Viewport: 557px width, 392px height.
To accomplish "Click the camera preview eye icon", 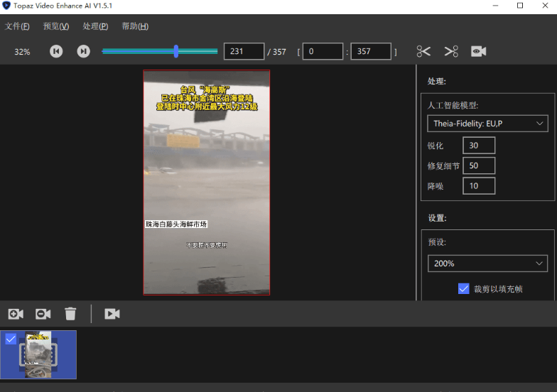I will click(x=479, y=51).
